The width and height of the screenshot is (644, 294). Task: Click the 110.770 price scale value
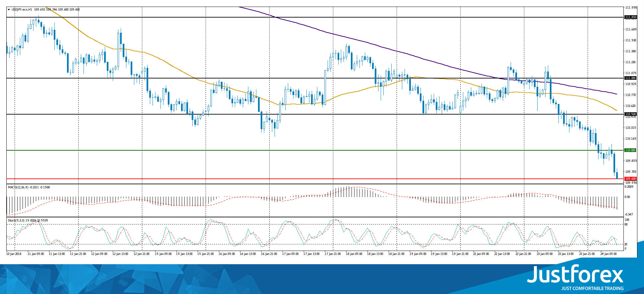631,95
